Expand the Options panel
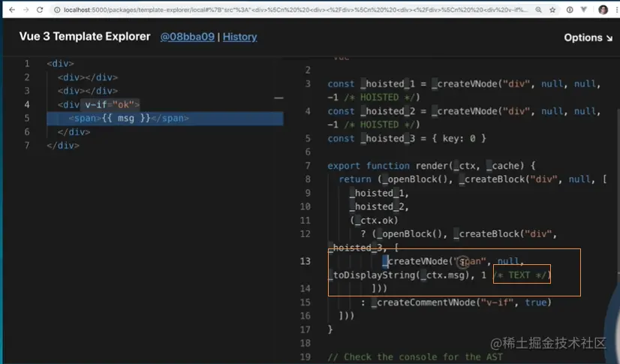620x364 pixels. click(588, 38)
